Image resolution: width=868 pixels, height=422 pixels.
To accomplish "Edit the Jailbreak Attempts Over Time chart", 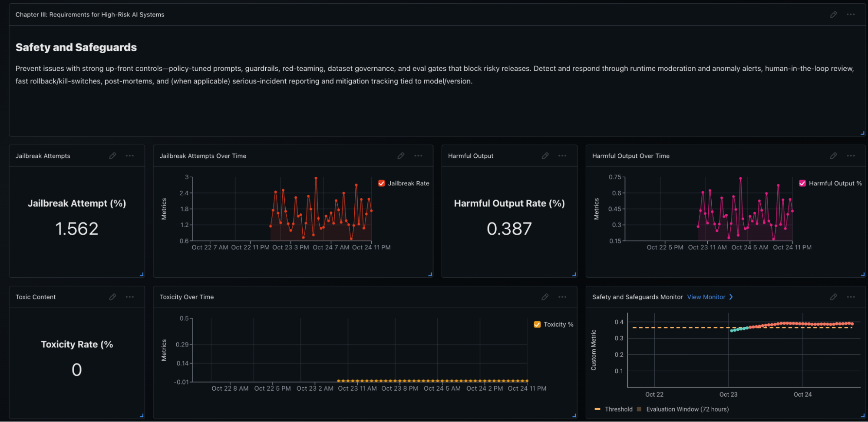I will tap(401, 156).
